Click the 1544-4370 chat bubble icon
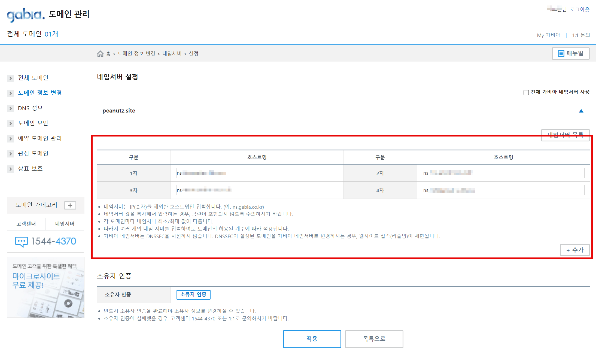Viewport: 596px width, 364px height. click(21, 241)
